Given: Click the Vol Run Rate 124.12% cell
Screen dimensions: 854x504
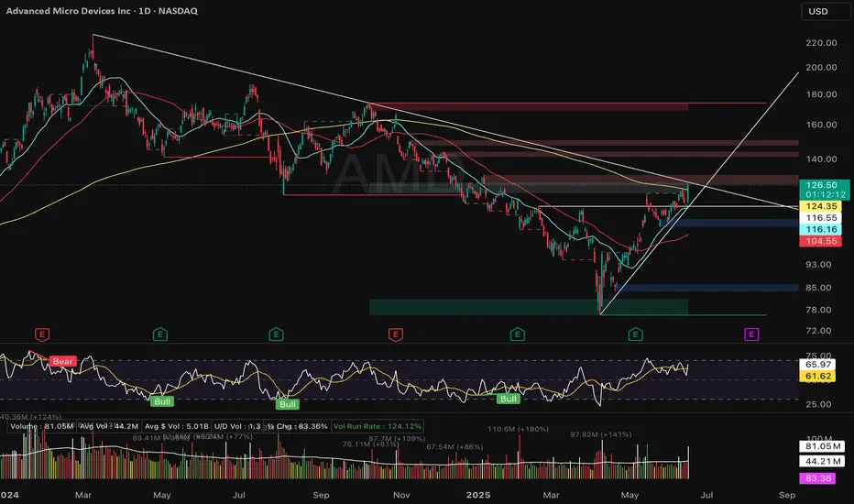Looking at the screenshot, I should (x=377, y=426).
